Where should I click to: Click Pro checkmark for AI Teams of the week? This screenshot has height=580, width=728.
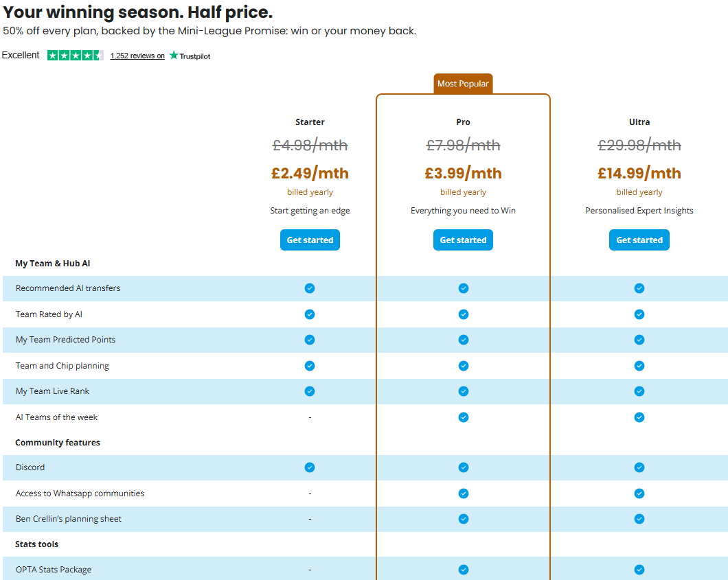pyautogui.click(x=464, y=417)
